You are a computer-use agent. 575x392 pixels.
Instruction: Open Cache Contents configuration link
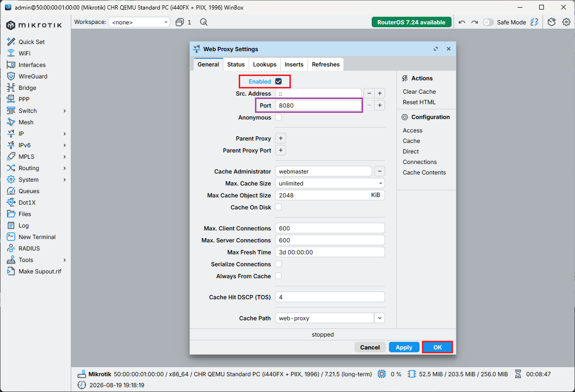(424, 172)
